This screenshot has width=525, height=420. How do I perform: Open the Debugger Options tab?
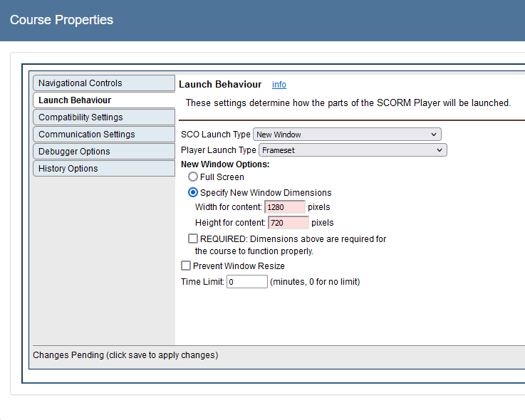point(103,152)
